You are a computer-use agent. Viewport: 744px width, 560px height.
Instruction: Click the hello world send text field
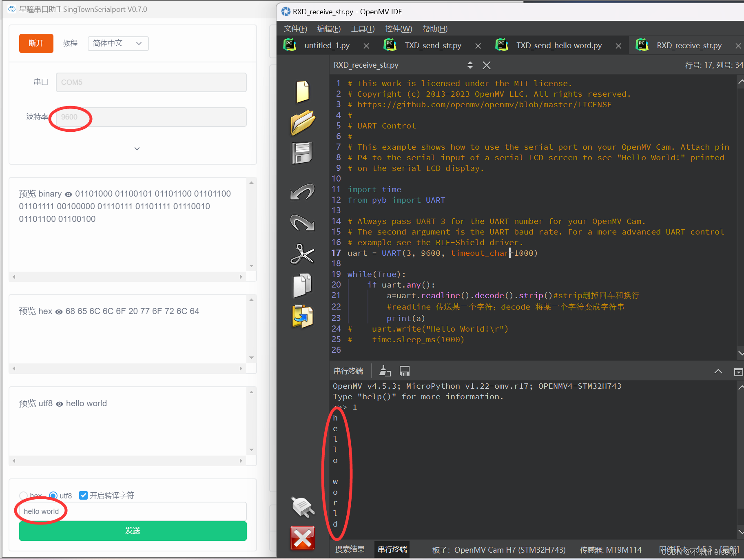[133, 511]
